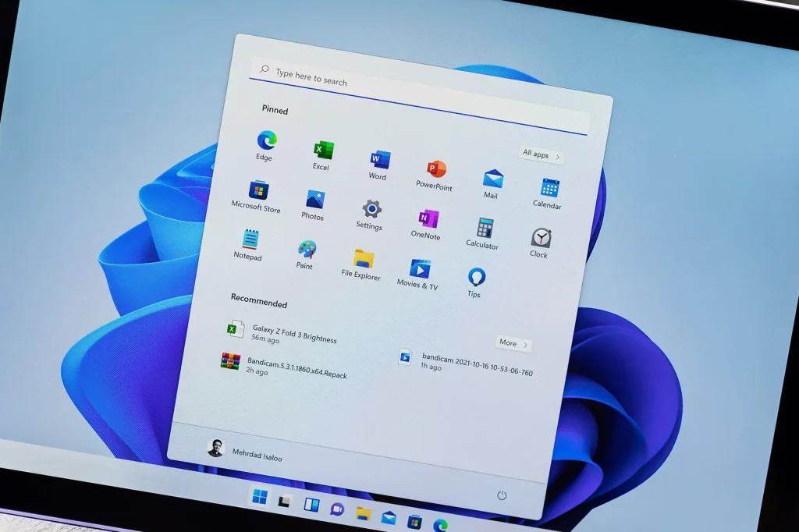Open the Mail pinned app
The width and height of the screenshot is (799, 532).
coord(492,184)
